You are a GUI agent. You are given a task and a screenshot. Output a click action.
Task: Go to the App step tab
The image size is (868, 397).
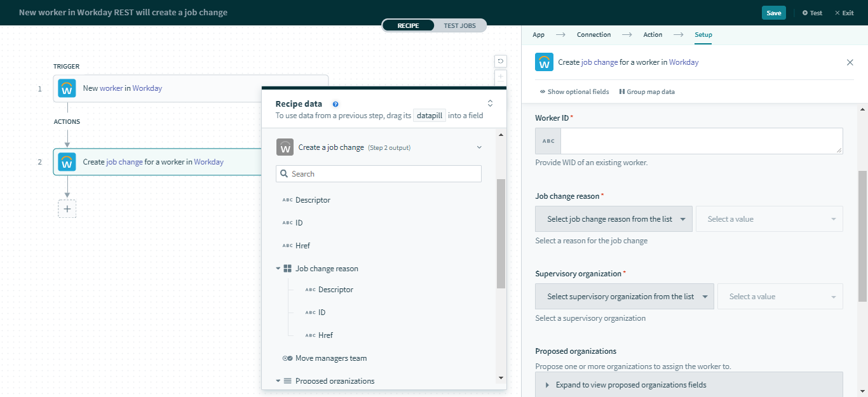tap(538, 35)
